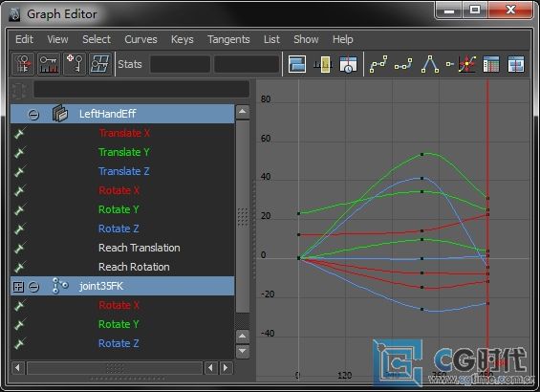
Task: Click the outliner vertical scrollbar thumb
Action: click(243, 216)
